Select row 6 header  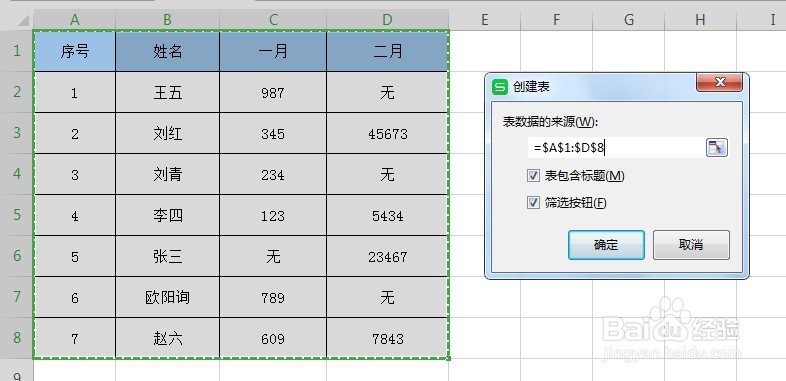coord(17,256)
